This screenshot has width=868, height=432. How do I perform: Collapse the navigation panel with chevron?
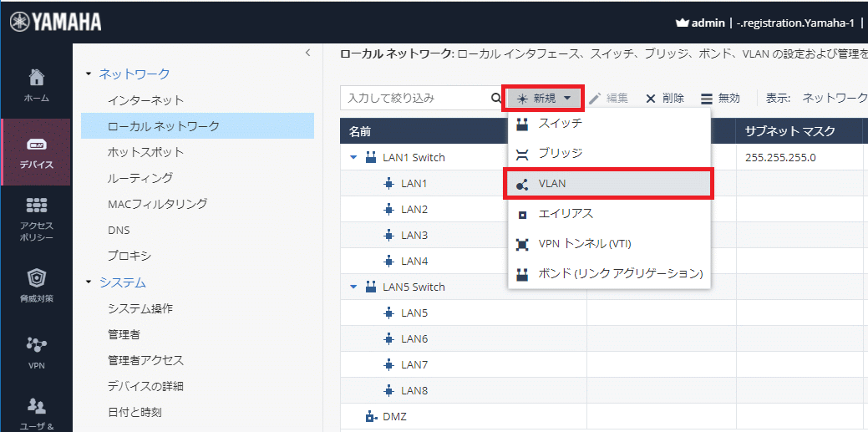click(x=307, y=53)
